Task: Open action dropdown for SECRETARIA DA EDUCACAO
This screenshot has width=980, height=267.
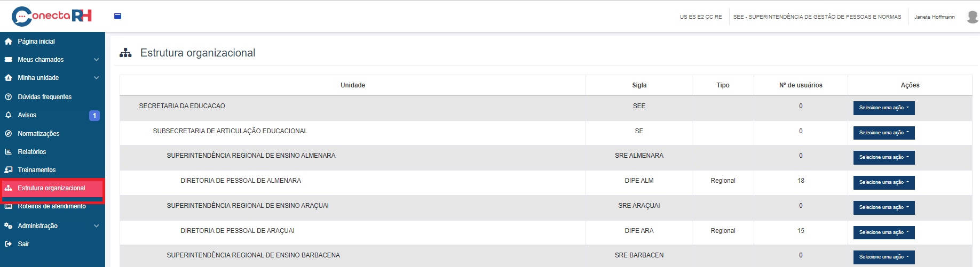Action: pos(883,108)
